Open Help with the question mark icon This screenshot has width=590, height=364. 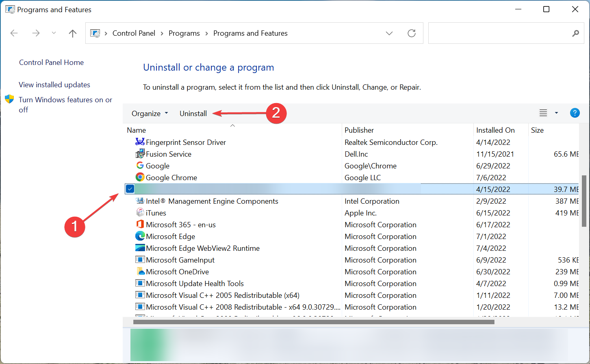[x=575, y=113]
